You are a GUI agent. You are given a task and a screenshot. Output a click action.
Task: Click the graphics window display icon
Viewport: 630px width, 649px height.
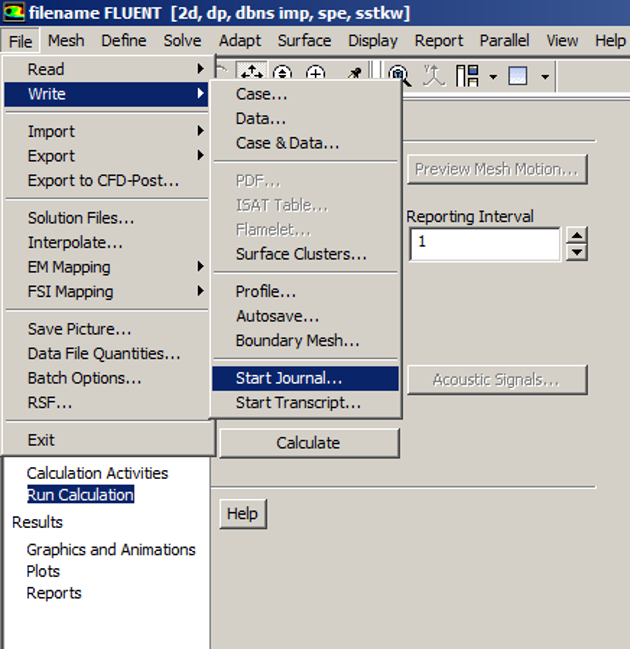(518, 76)
